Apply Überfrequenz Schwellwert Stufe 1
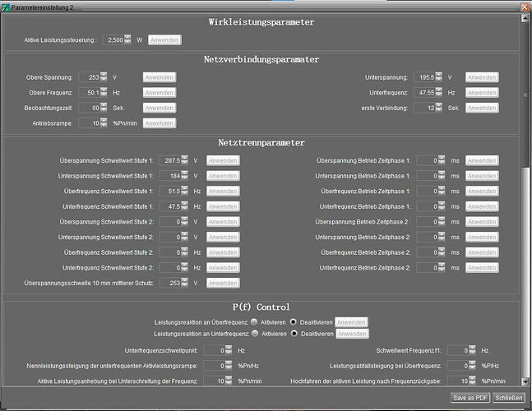The image size is (532, 411). coord(223,191)
